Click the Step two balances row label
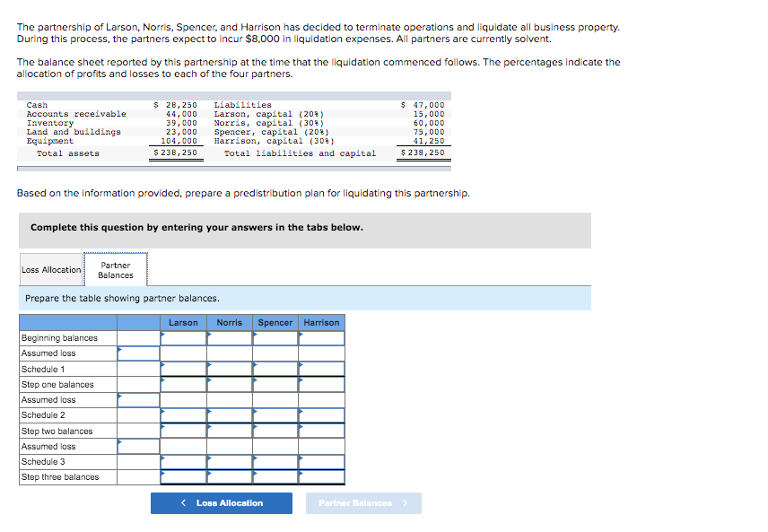Viewport: 768px width, 532px height. click(x=57, y=432)
